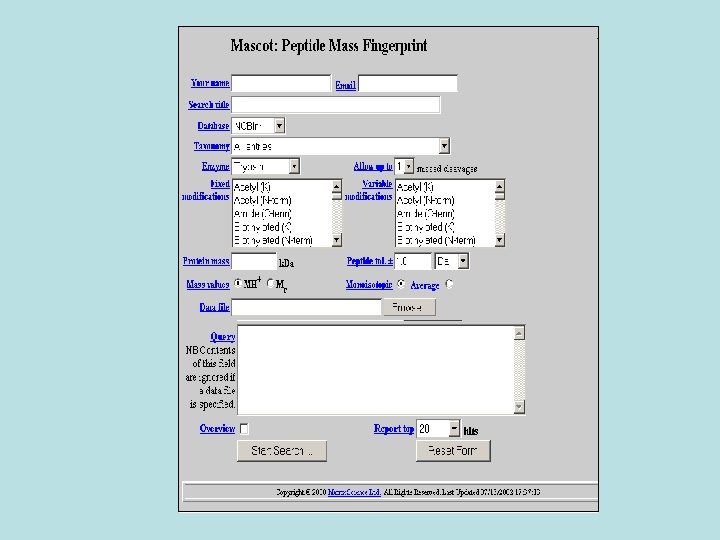The width and height of the screenshot is (720, 540).
Task: Open the Email help link
Action: click(345, 85)
